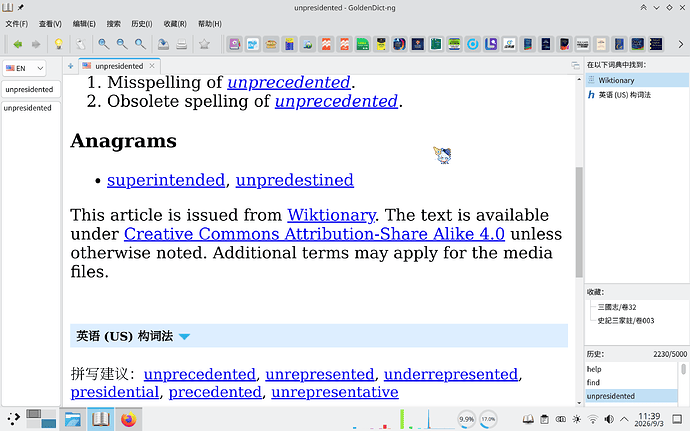Viewport: 690px width, 431px height.
Task: Add word to favorites with star
Action: point(204,44)
